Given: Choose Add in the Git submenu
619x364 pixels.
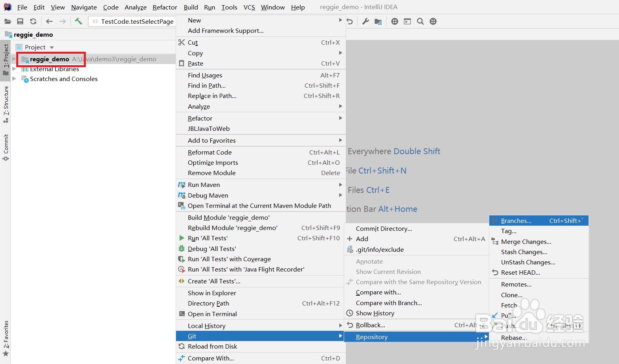Looking at the screenshot, I should pos(416,239).
